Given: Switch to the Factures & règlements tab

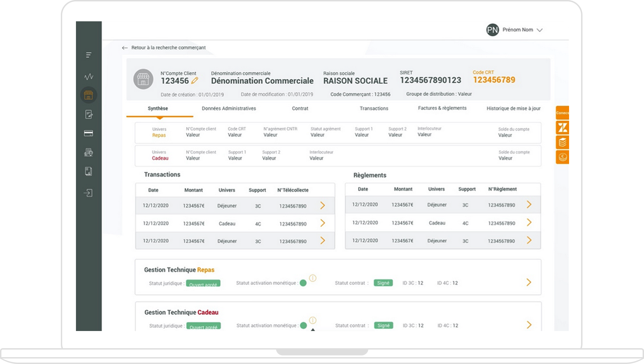Looking at the screenshot, I should click(x=442, y=108).
